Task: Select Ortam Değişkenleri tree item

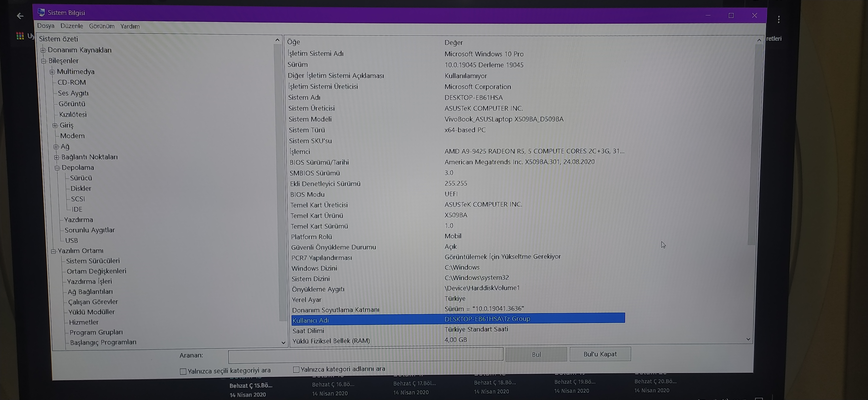Action: [x=96, y=271]
